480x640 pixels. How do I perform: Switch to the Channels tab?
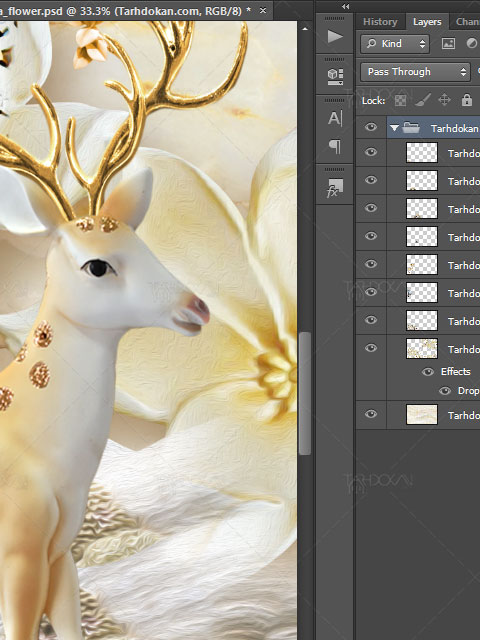point(467,22)
